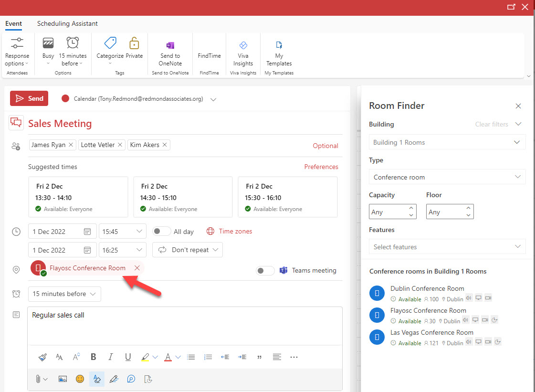Expand the Building 1 Rooms dropdown
This screenshot has width=535, height=392.
click(447, 142)
